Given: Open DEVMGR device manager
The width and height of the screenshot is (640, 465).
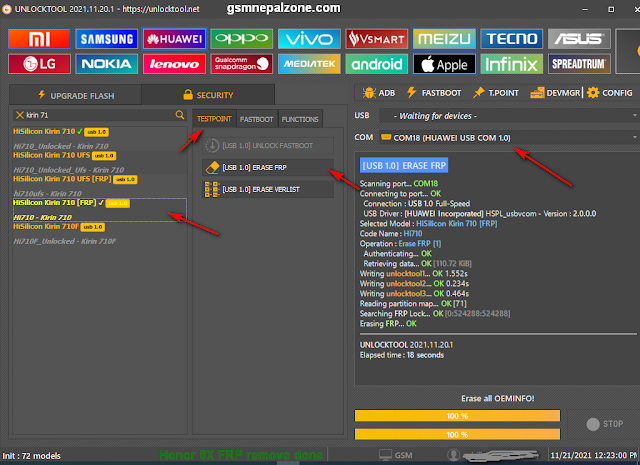Looking at the screenshot, I should click(556, 93).
